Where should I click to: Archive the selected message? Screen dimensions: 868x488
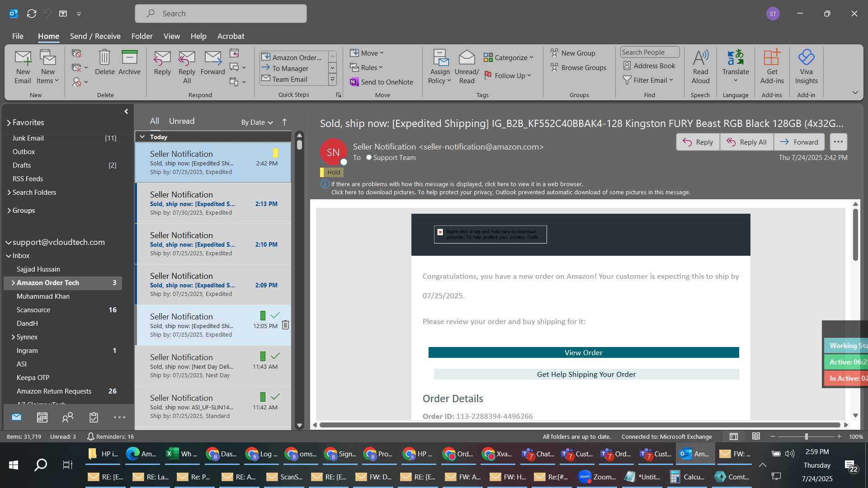(x=129, y=62)
